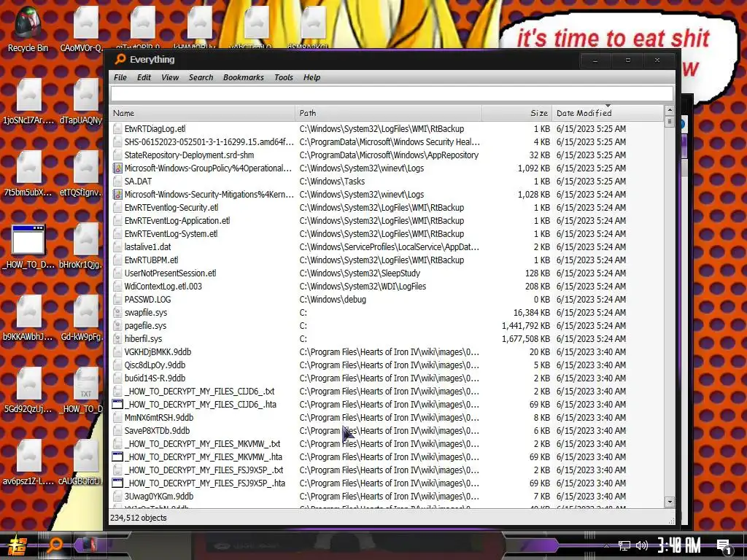Click the network icon in system tray
747x560 pixels.
point(624,545)
